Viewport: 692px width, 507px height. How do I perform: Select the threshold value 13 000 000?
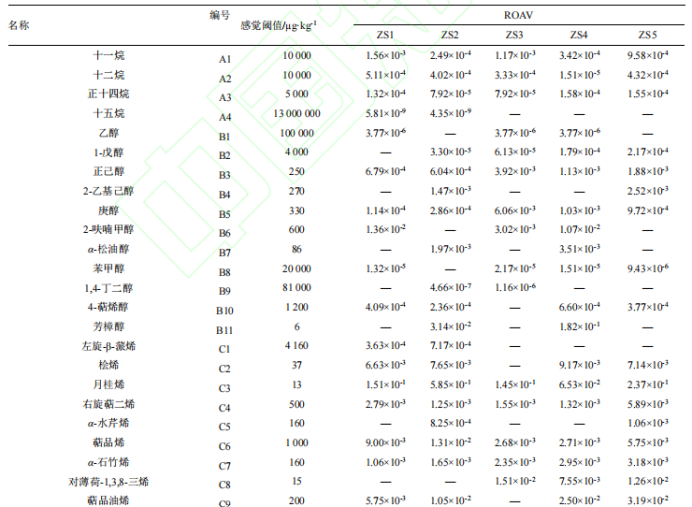point(295,113)
